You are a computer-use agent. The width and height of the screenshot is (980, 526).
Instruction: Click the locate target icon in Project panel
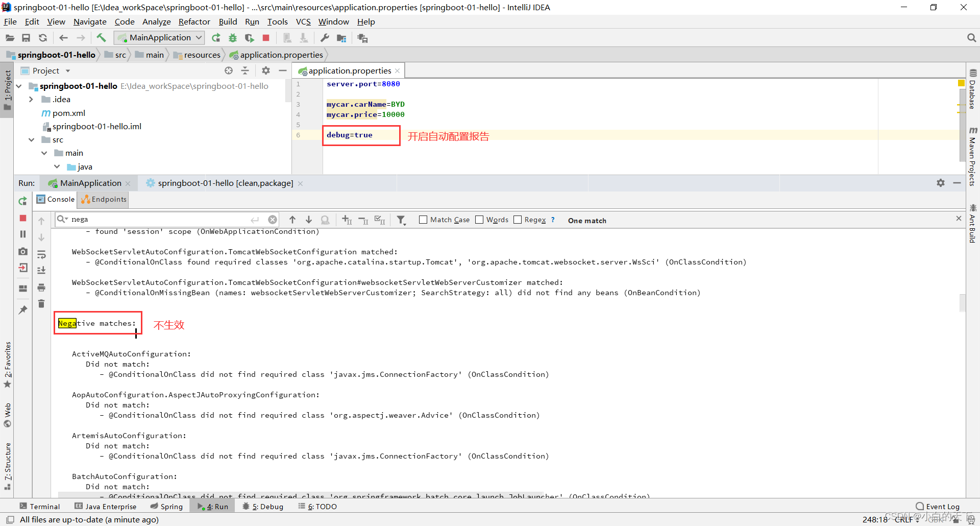pos(229,70)
